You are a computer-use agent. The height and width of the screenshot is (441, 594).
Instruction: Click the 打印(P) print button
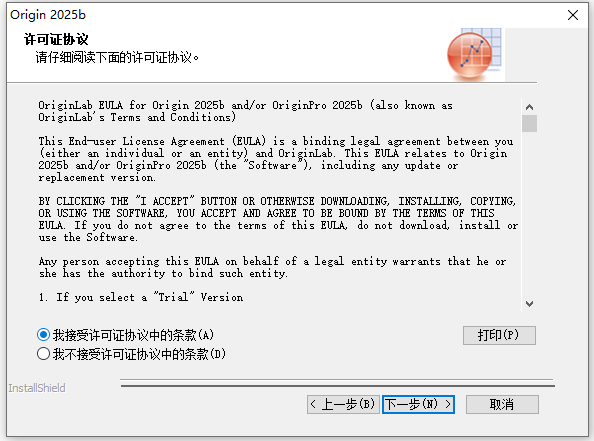[x=499, y=335]
